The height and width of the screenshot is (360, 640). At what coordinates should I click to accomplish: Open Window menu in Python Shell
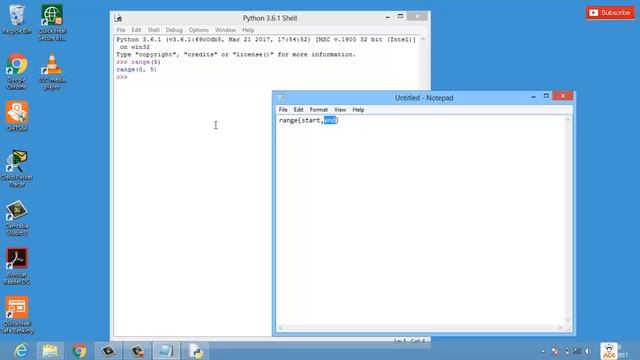pos(225,30)
